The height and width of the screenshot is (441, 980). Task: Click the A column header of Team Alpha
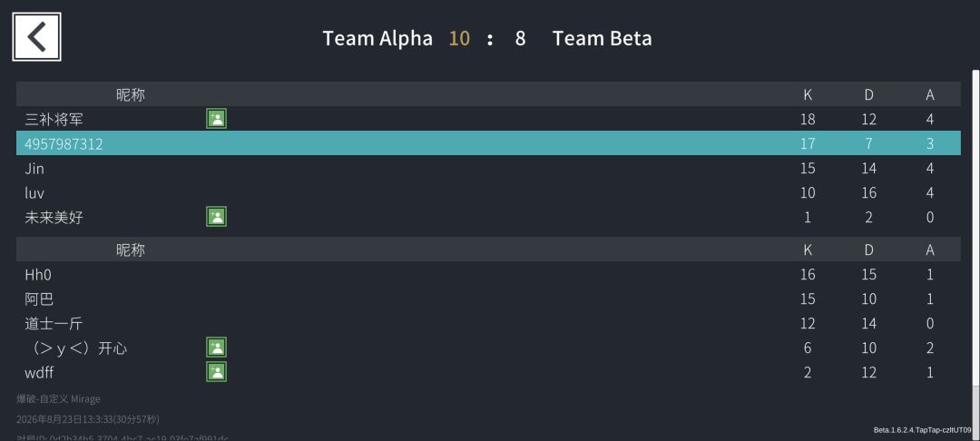930,94
